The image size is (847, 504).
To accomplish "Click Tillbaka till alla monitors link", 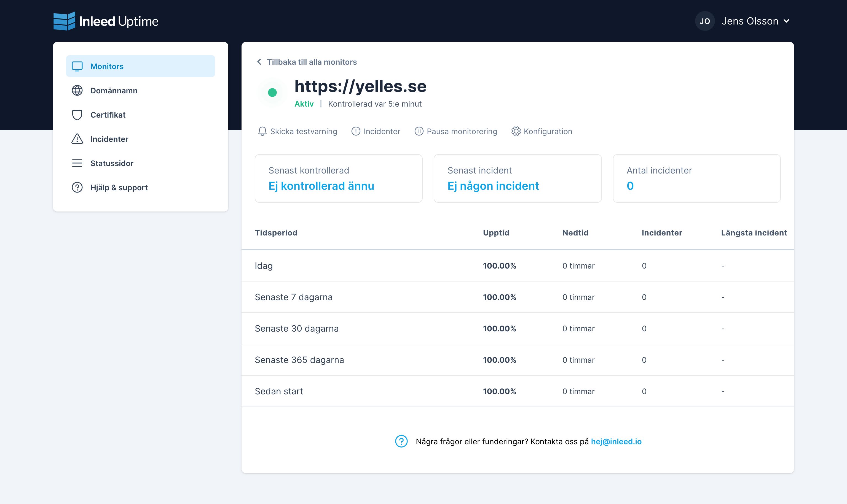I will pos(311,62).
